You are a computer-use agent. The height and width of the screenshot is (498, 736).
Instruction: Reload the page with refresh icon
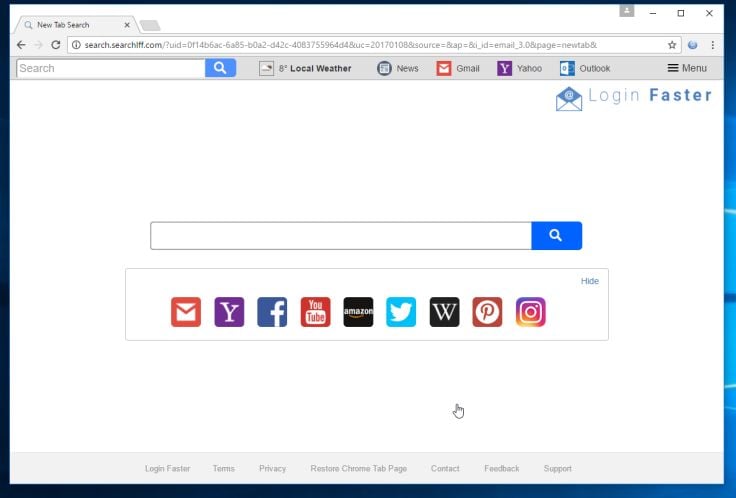click(x=56, y=45)
